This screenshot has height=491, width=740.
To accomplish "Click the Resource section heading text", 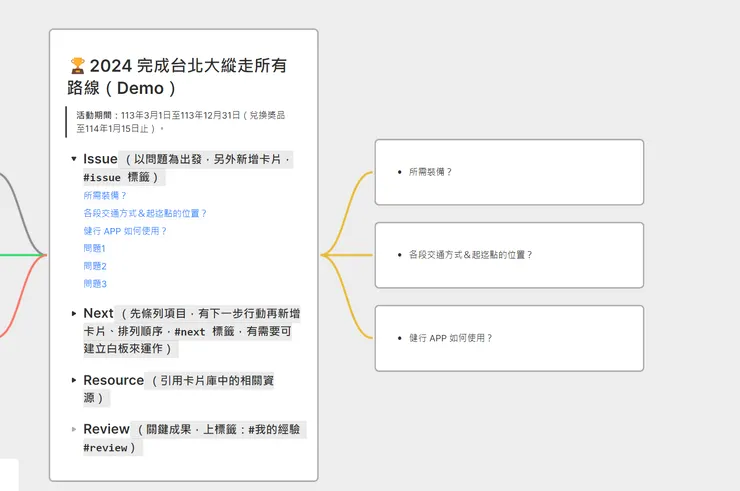I will (x=113, y=380).
